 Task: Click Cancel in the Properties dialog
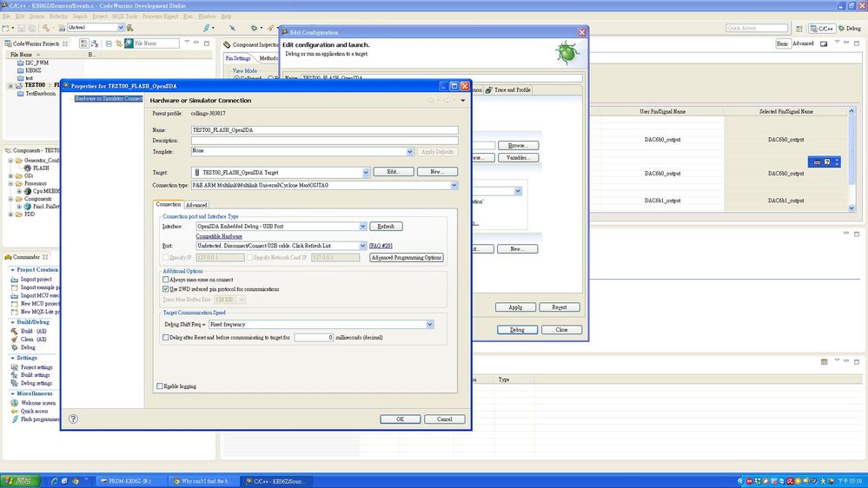click(445, 419)
